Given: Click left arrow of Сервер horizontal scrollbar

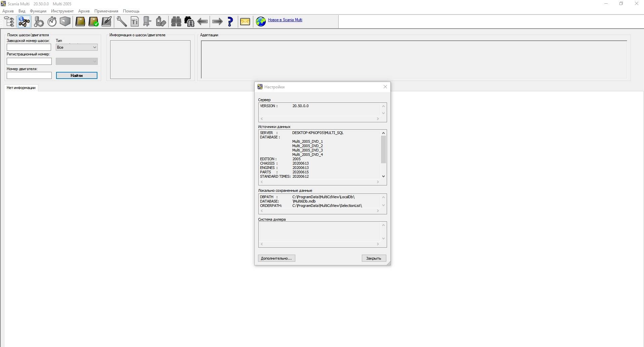Looking at the screenshot, I should click(x=262, y=119).
